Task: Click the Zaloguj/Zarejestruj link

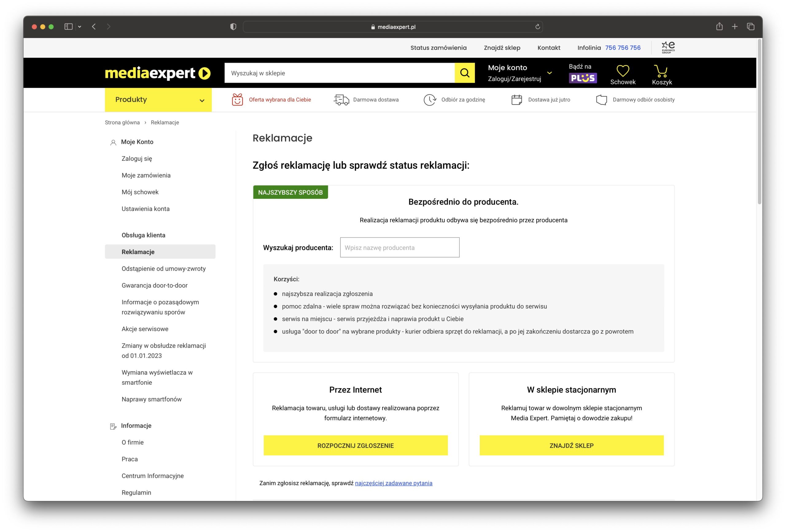Action: coord(514,79)
